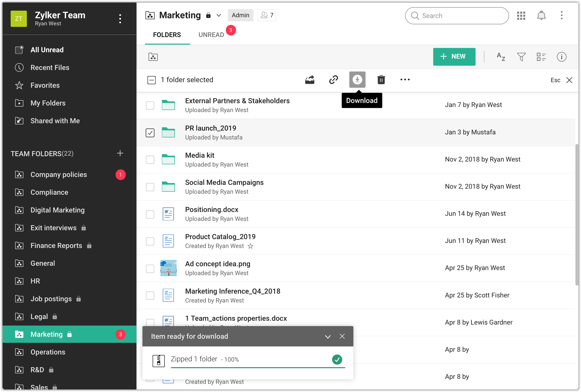Screen dimensions: 581x392
Task: Expand the Marketing title dropdown chevron
Action: coord(219,15)
